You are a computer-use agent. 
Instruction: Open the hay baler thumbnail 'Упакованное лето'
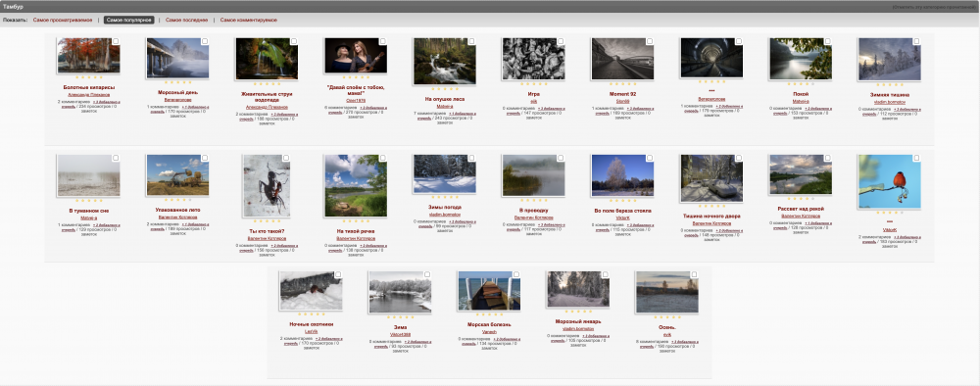tap(177, 175)
